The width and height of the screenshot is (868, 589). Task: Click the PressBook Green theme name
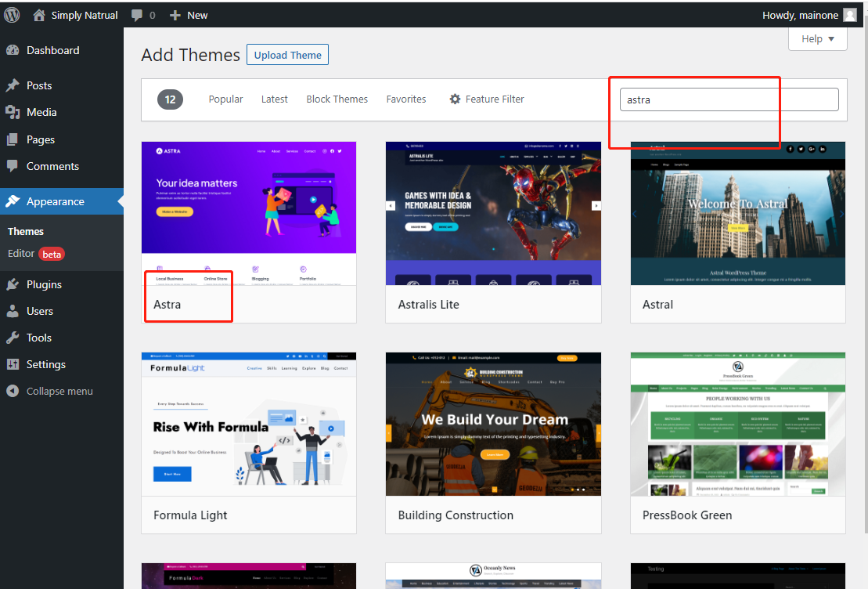pyautogui.click(x=687, y=515)
